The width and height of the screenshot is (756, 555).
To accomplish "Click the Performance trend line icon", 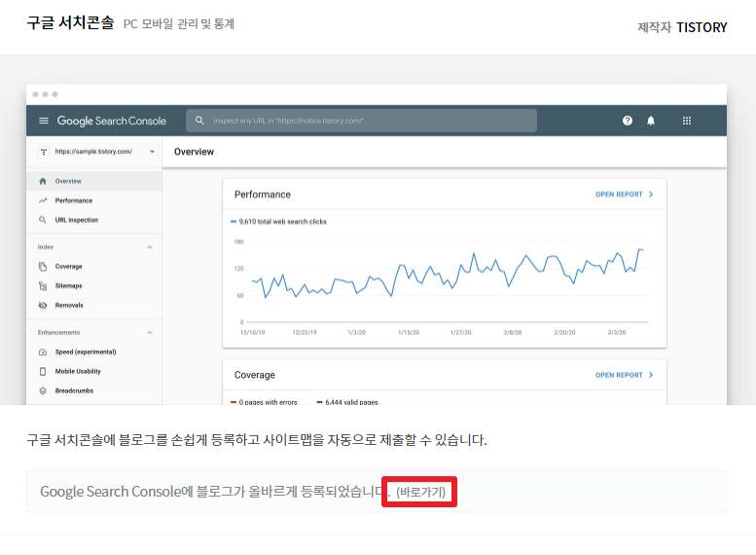I will (x=43, y=201).
